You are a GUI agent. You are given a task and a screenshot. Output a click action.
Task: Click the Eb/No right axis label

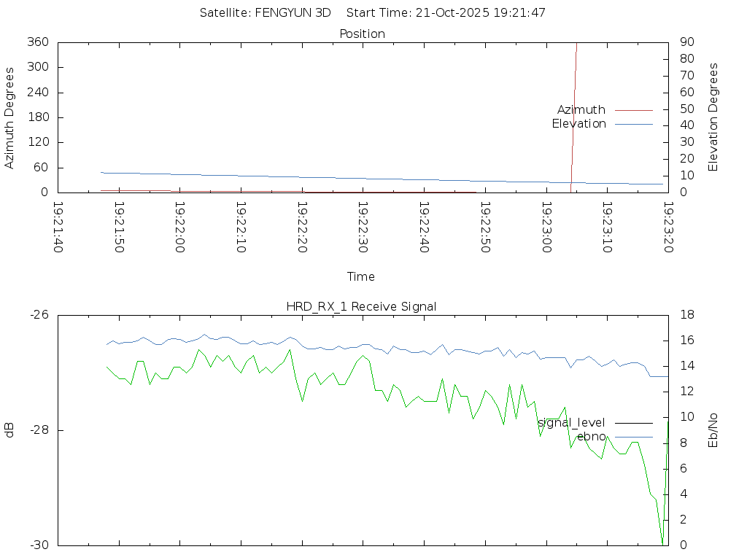[713, 430]
